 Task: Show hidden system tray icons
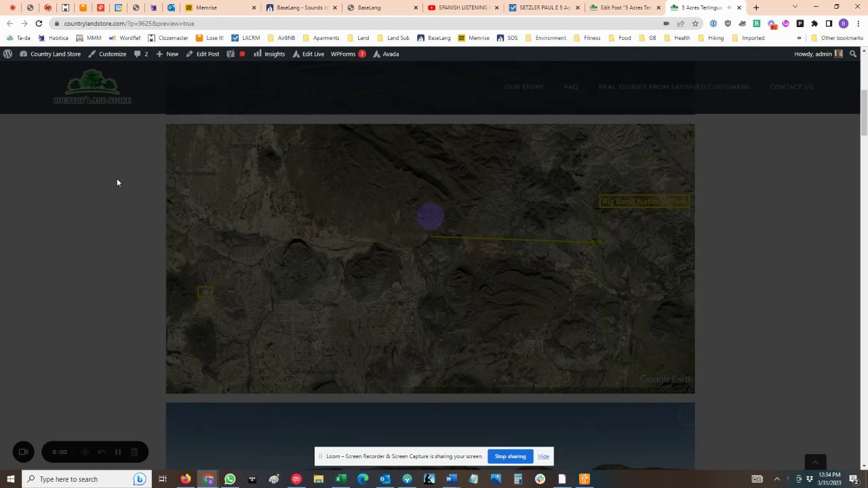pyautogui.click(x=776, y=479)
